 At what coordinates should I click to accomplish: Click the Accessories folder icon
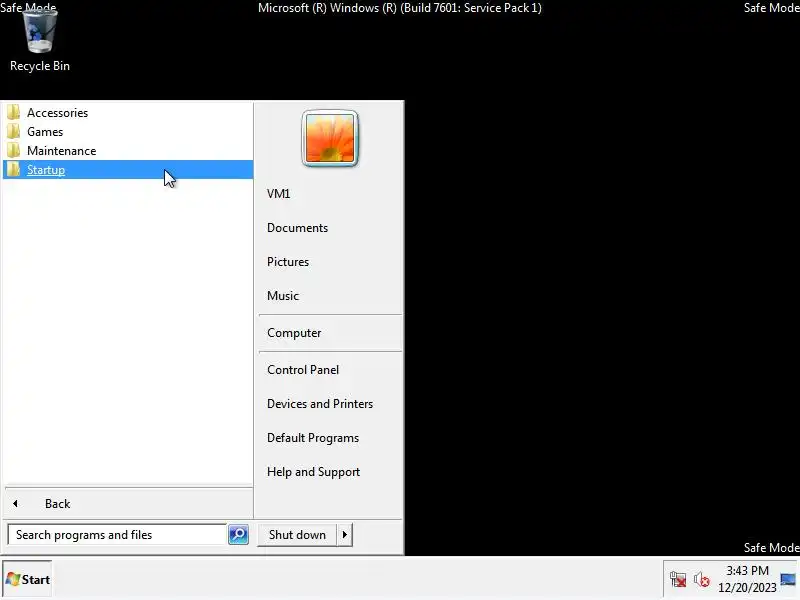click(14, 112)
